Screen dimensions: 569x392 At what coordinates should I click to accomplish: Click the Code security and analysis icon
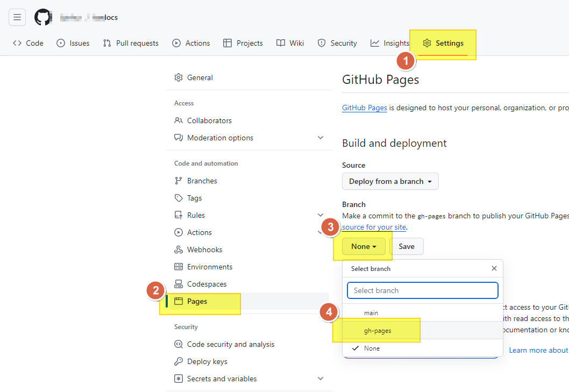pos(179,344)
